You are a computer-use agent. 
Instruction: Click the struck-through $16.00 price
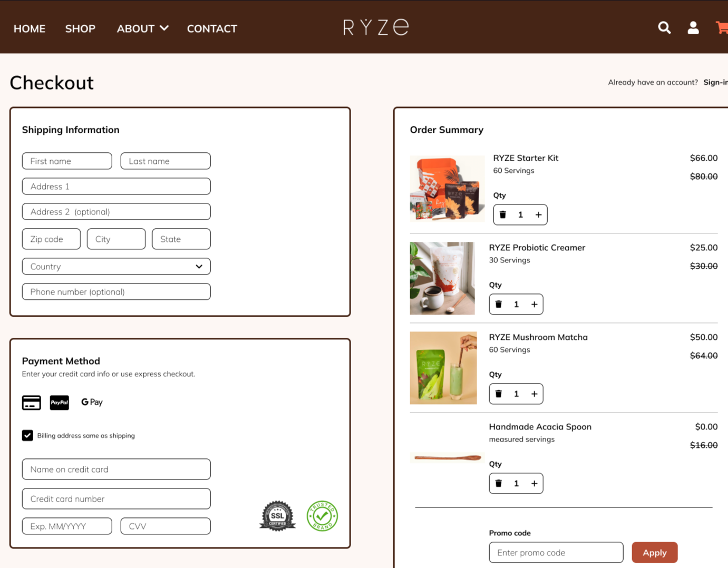704,445
